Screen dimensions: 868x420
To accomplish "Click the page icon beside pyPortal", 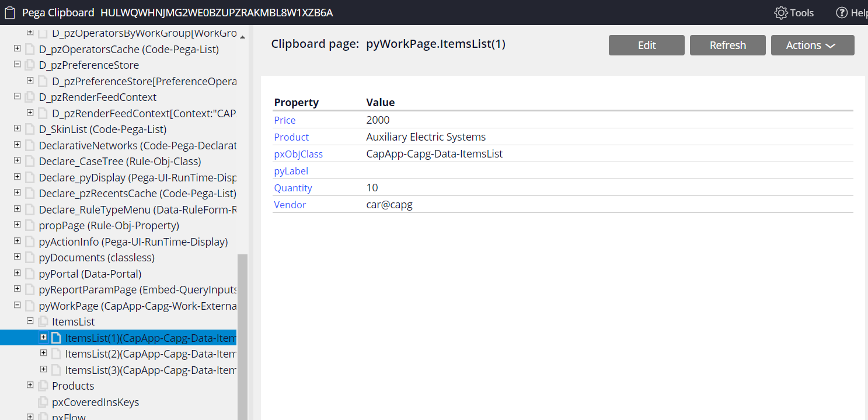I will coord(30,274).
